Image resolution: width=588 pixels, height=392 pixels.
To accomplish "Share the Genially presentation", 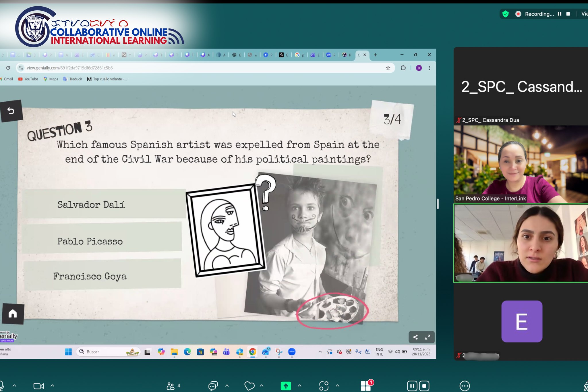I will [x=415, y=337].
